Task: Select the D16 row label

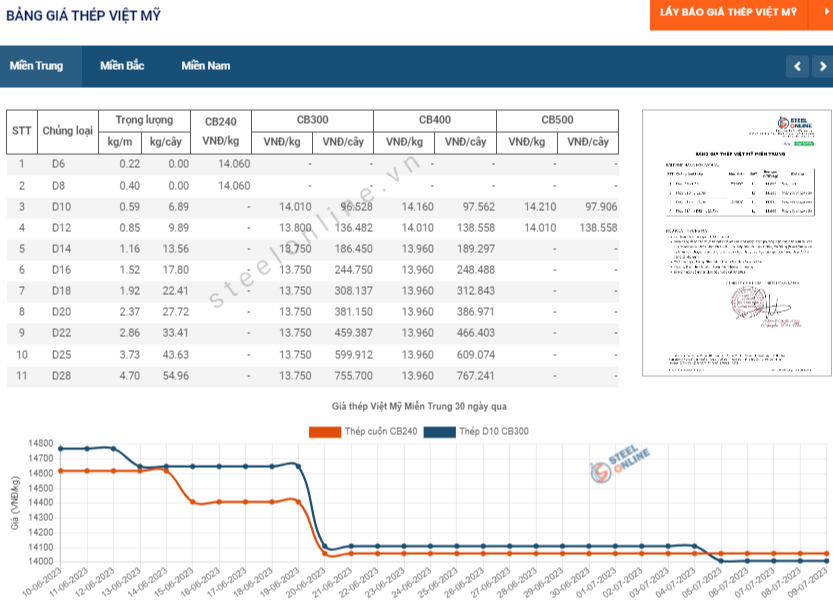Action: [x=61, y=270]
